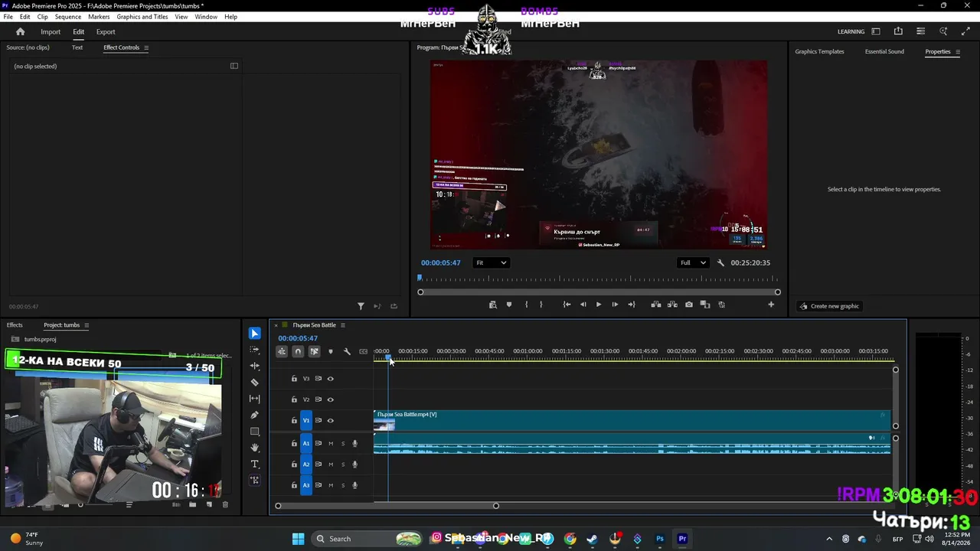Open timeline display settings wrench

pyautogui.click(x=347, y=351)
